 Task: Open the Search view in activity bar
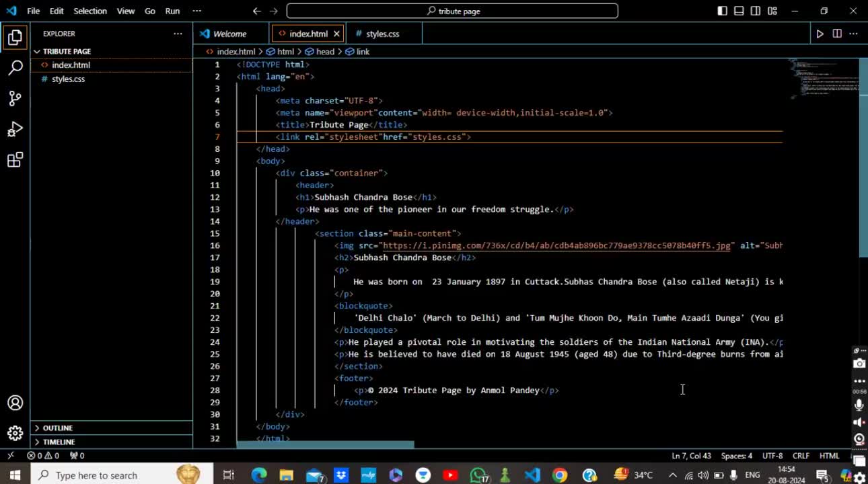click(15, 68)
